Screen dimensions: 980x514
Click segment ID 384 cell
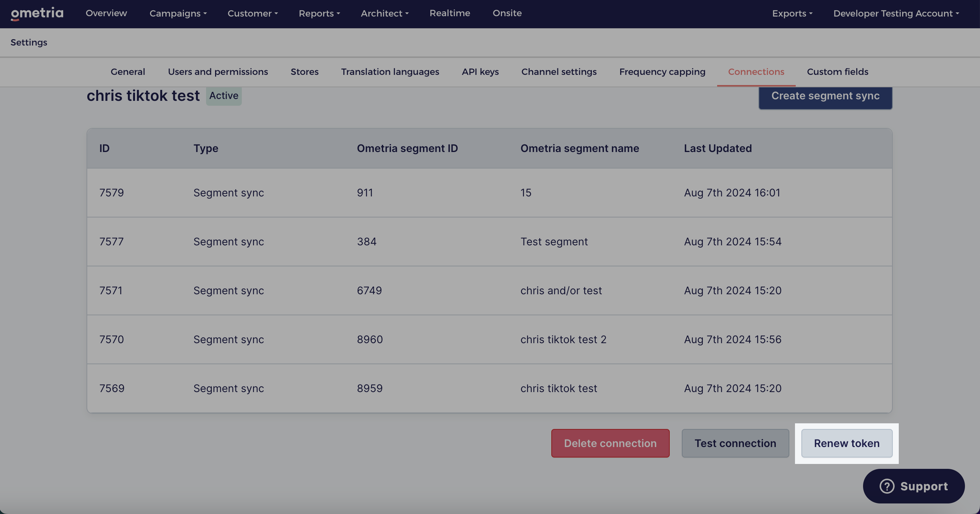click(x=366, y=242)
